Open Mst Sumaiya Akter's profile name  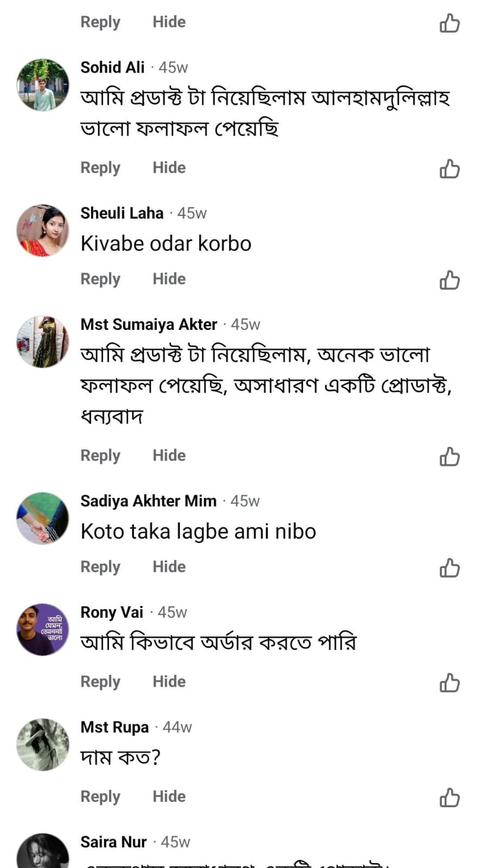pos(149,324)
